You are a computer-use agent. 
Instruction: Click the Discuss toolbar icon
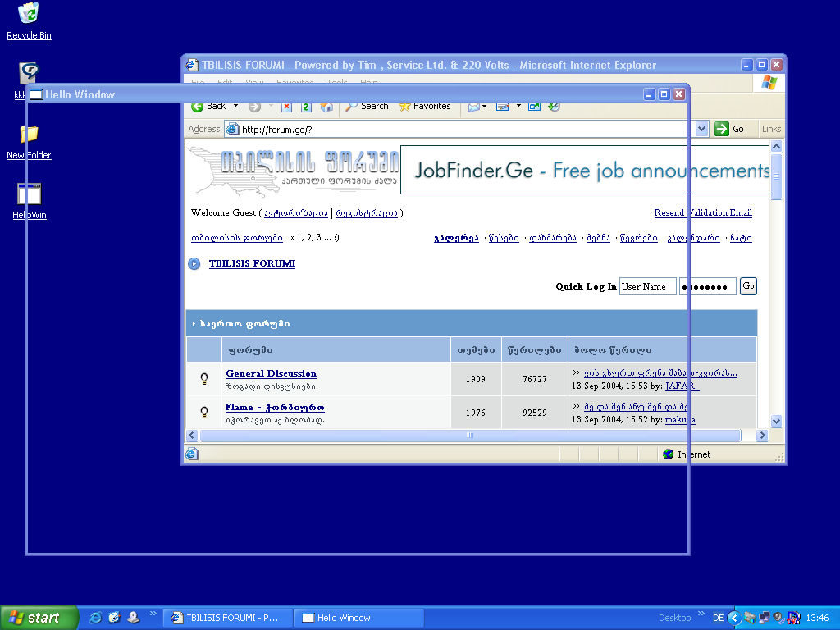tap(534, 107)
